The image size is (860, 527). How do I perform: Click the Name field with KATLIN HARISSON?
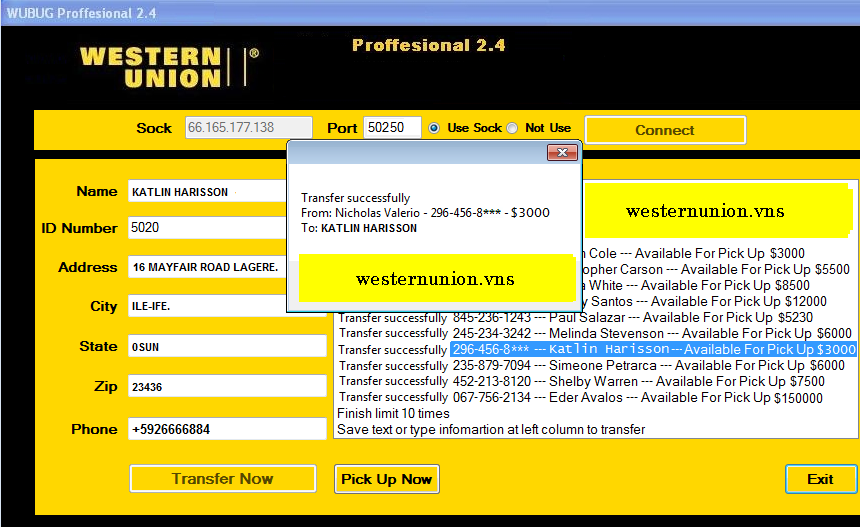(207, 191)
